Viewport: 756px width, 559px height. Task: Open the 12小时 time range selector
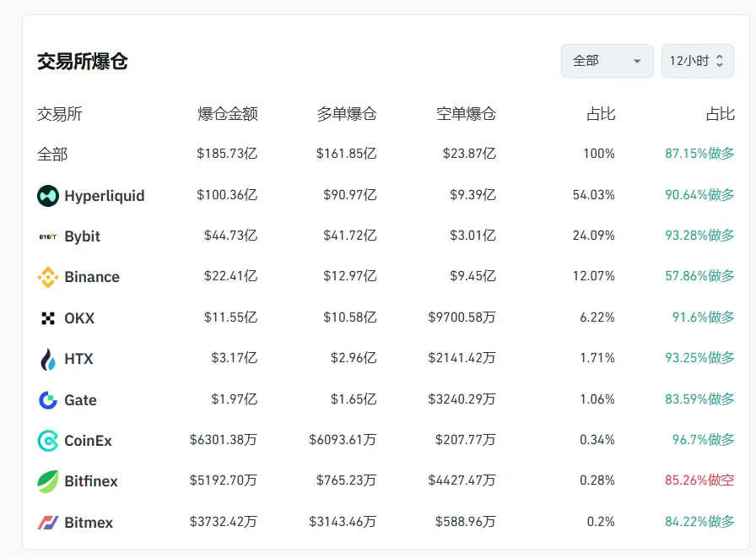tap(689, 61)
